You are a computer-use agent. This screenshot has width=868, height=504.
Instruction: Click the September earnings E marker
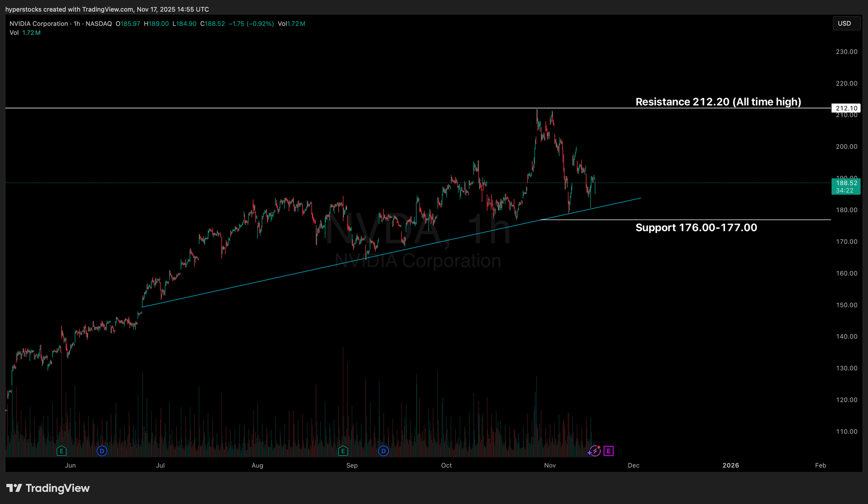pyautogui.click(x=343, y=451)
